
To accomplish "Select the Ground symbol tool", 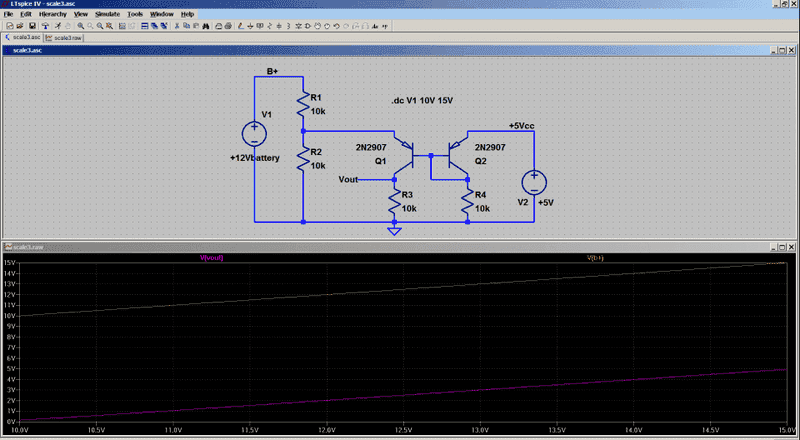I will 250,26.
